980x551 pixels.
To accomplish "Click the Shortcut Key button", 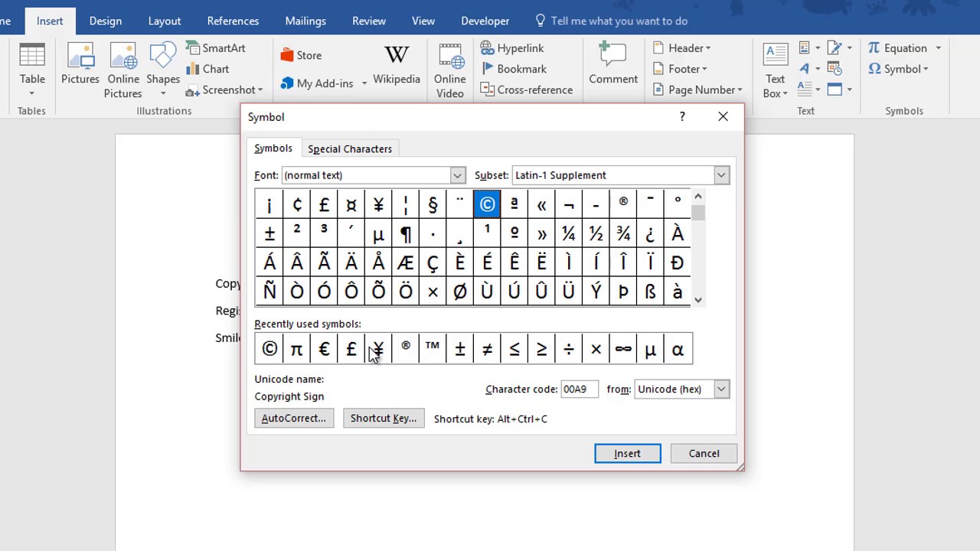I will click(384, 418).
